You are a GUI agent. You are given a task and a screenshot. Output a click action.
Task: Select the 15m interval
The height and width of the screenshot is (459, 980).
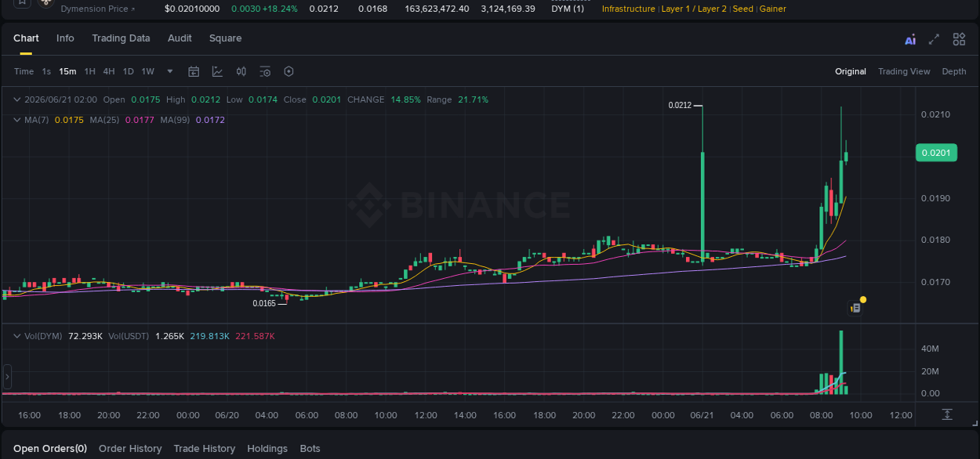pos(67,71)
